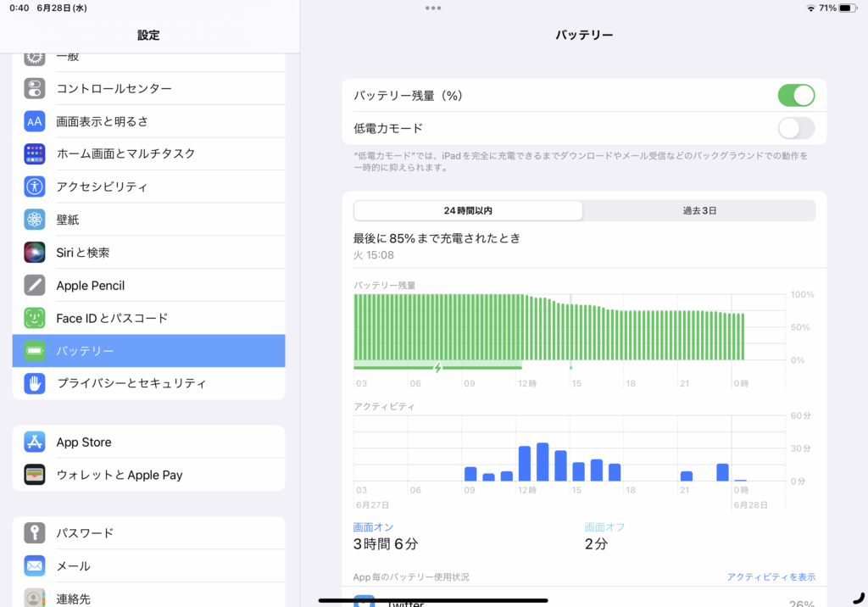
Task: Open コントロールセンター settings
Action: point(148,89)
